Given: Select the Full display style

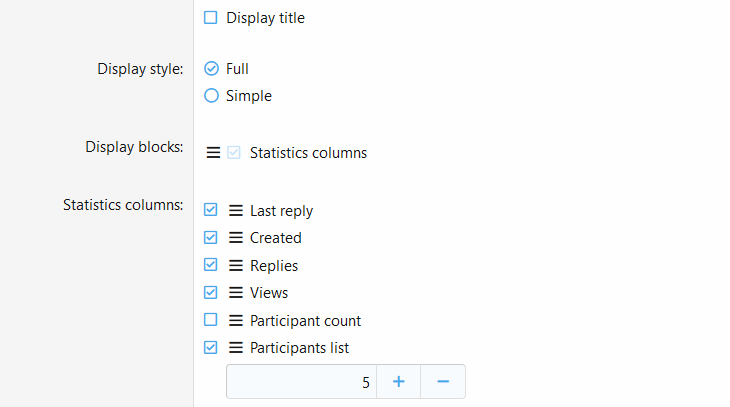Looking at the screenshot, I should click(x=211, y=68).
